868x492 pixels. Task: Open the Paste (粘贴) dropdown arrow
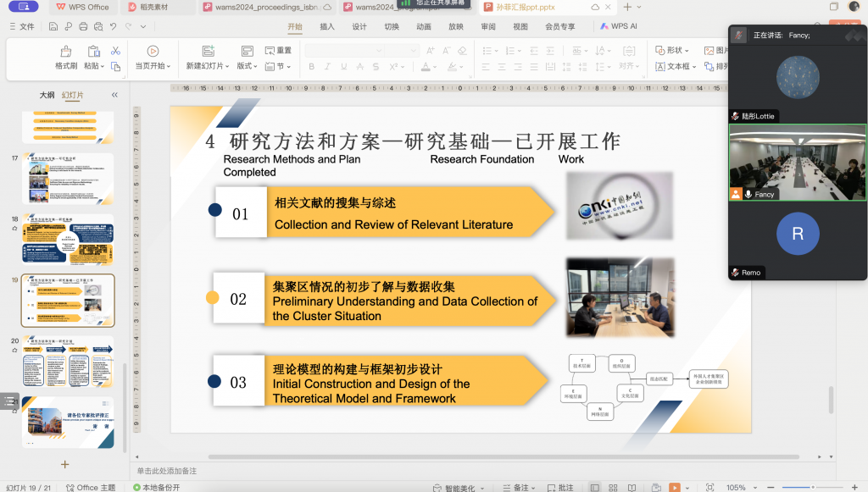point(103,66)
